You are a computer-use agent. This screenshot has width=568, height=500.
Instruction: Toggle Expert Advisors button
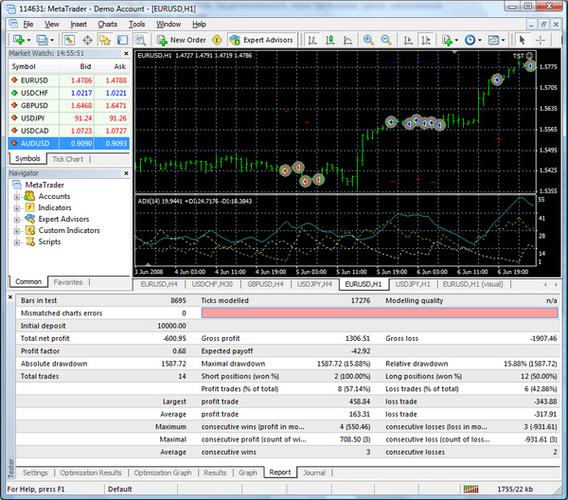tap(261, 40)
